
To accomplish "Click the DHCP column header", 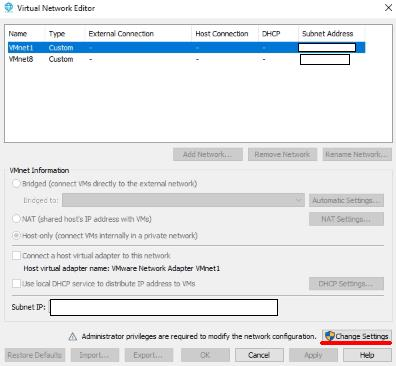I will pyautogui.click(x=271, y=34).
